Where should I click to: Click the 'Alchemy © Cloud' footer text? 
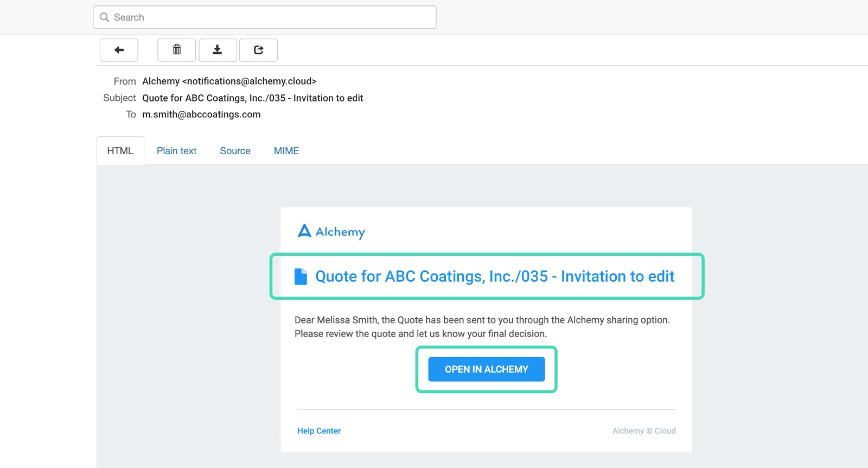tap(644, 431)
